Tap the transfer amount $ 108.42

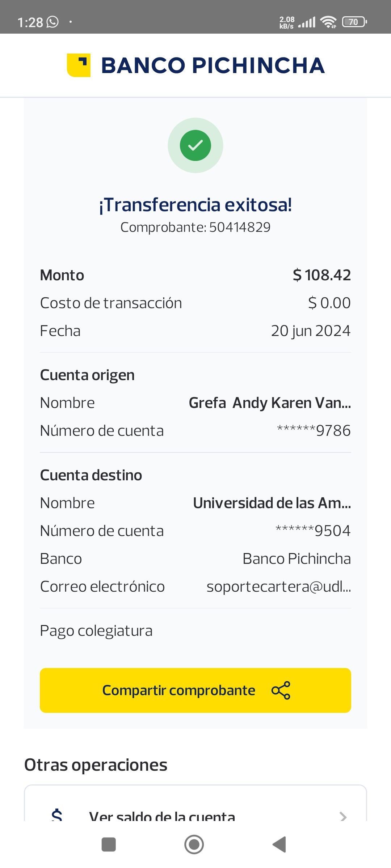click(x=322, y=275)
